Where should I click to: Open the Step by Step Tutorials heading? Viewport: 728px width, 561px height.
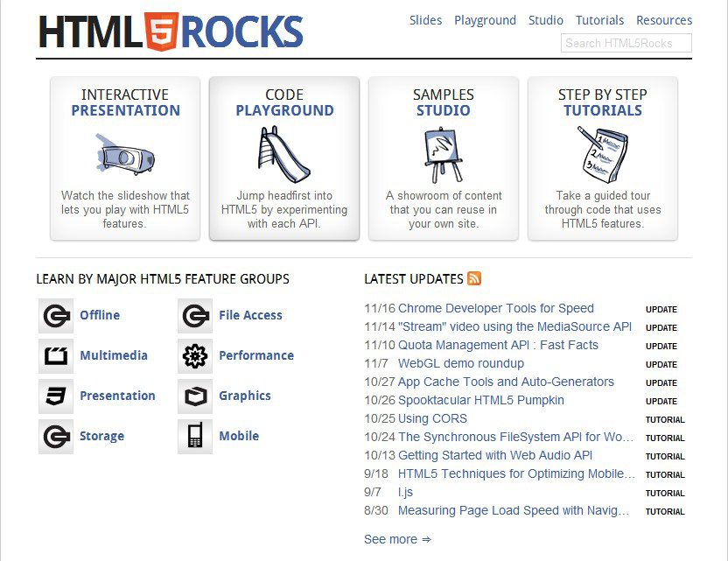tap(603, 102)
